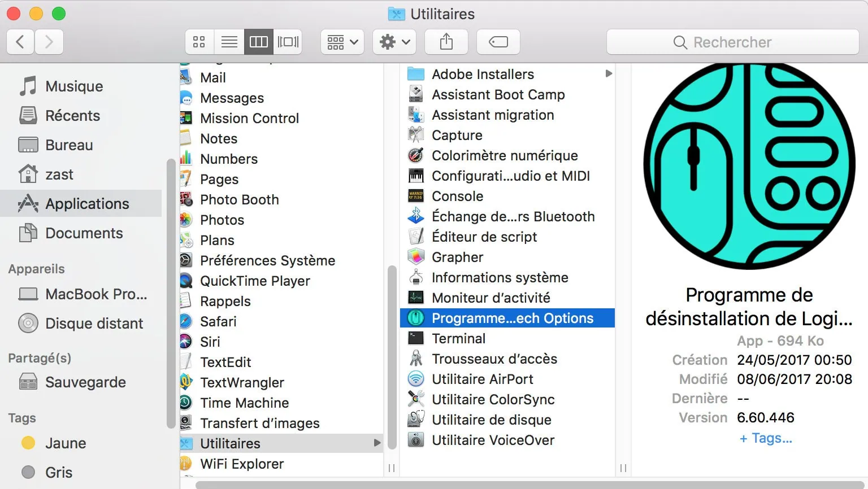The image size is (868, 489).
Task: Select the Safari app icon
Action: point(186,321)
